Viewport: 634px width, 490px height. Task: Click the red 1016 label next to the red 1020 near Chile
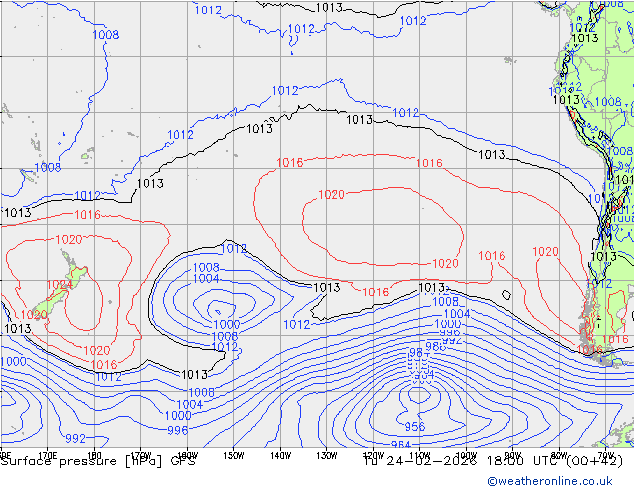tap(492, 256)
